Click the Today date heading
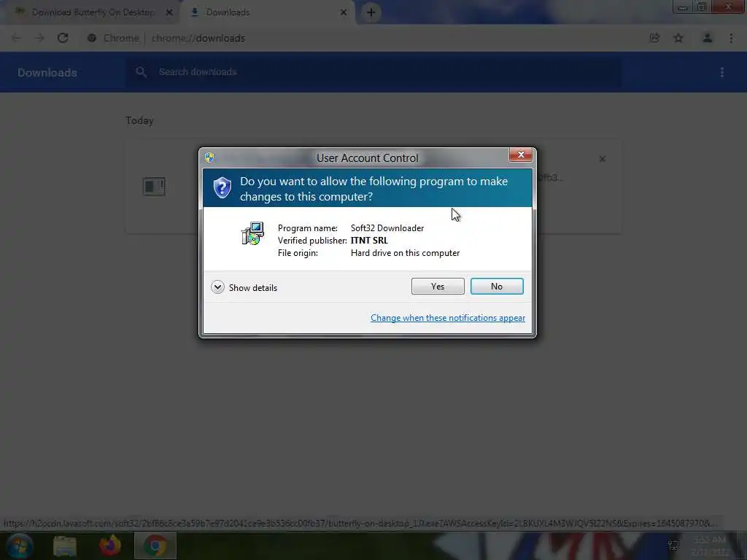Image resolution: width=747 pixels, height=560 pixels. [139, 120]
